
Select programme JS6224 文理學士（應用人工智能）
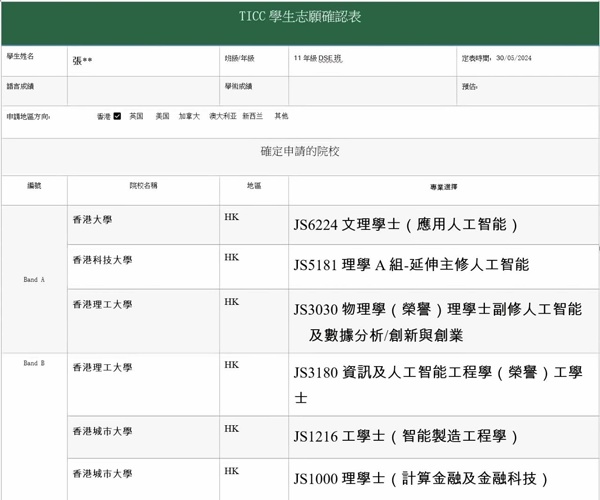pos(406,225)
